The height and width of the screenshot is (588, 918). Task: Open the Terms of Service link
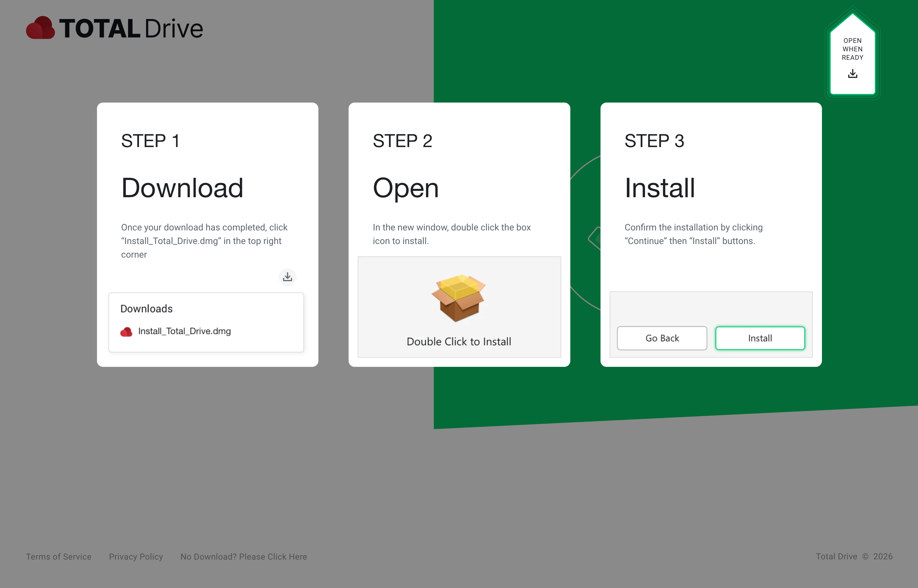pyautogui.click(x=58, y=557)
